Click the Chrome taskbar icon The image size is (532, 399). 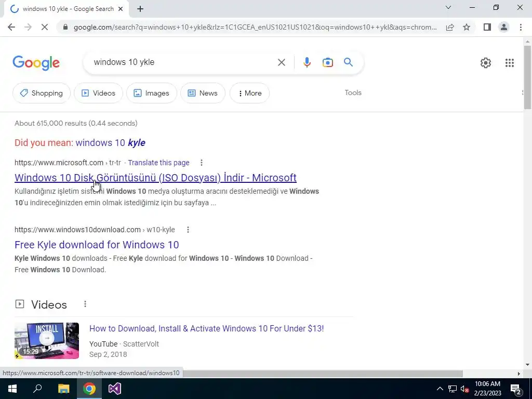click(89, 389)
